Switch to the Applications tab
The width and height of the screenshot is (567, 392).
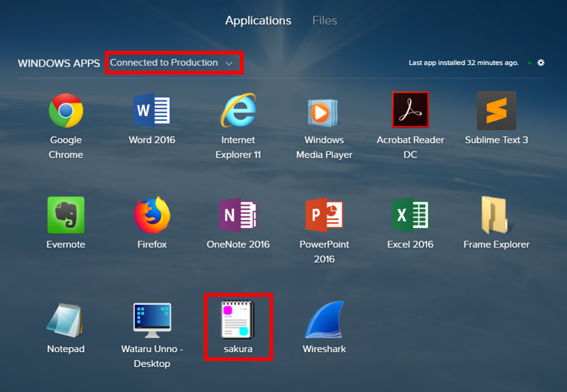pyautogui.click(x=258, y=21)
